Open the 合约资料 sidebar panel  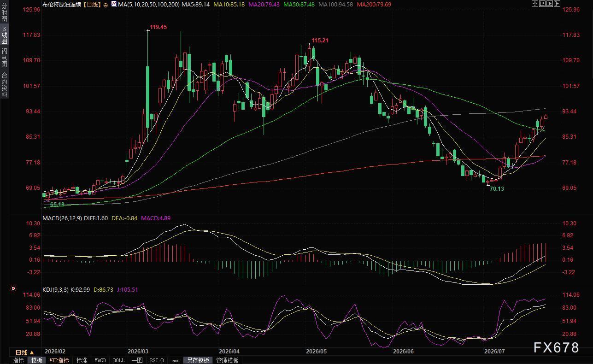[4, 85]
